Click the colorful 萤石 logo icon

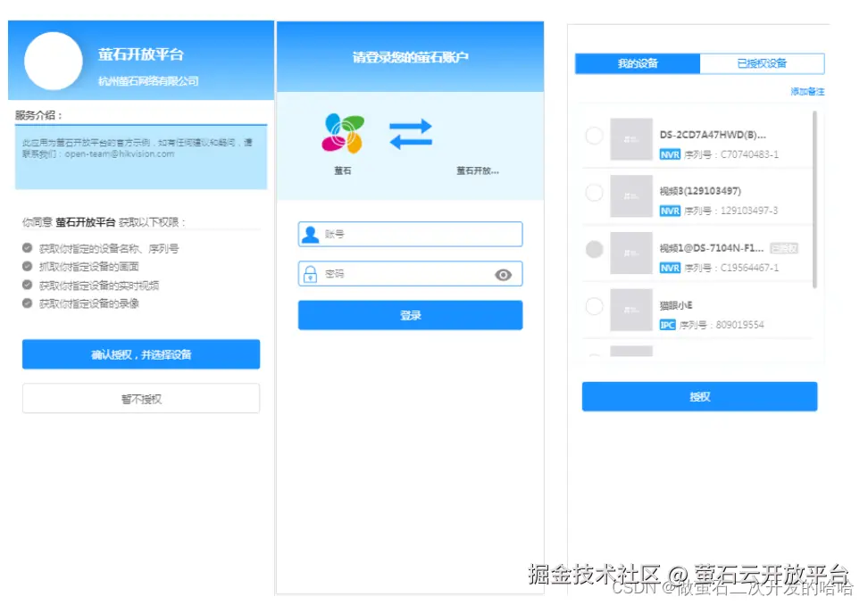click(x=343, y=133)
